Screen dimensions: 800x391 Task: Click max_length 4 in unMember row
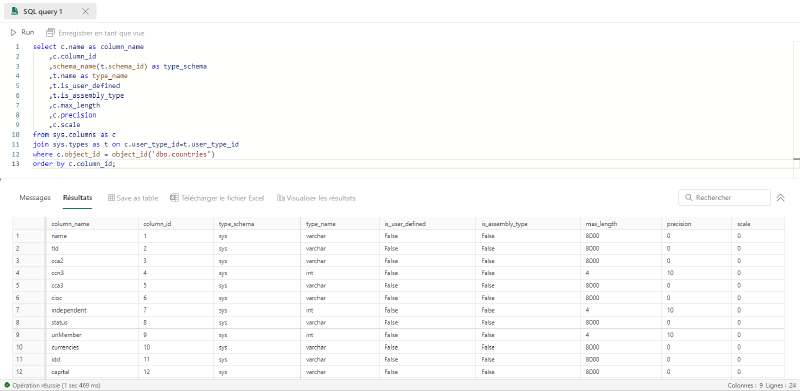(621, 335)
